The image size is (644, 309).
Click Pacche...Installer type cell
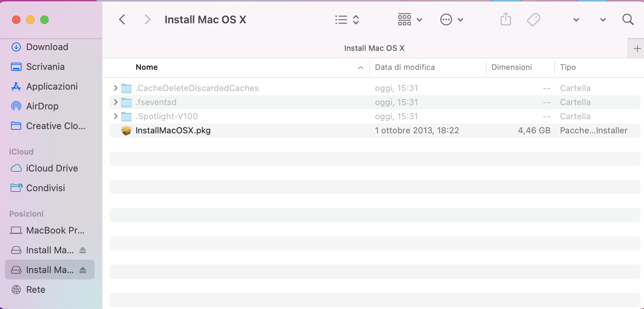coord(594,131)
